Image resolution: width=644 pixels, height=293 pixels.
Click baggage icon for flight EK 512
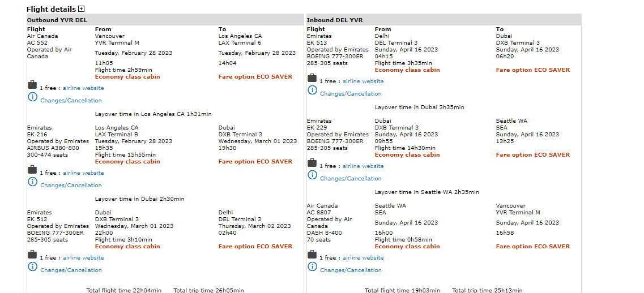coord(32,255)
